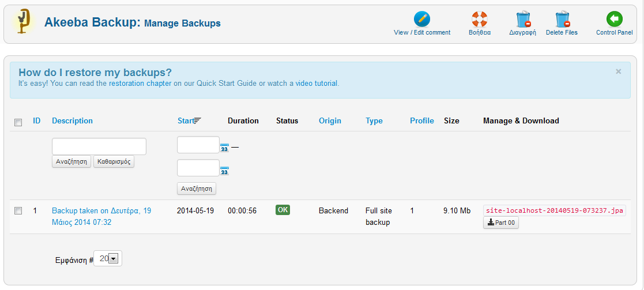This screenshot has width=644, height=290.
Task: Open calendar picker for second start date
Action: (x=224, y=171)
